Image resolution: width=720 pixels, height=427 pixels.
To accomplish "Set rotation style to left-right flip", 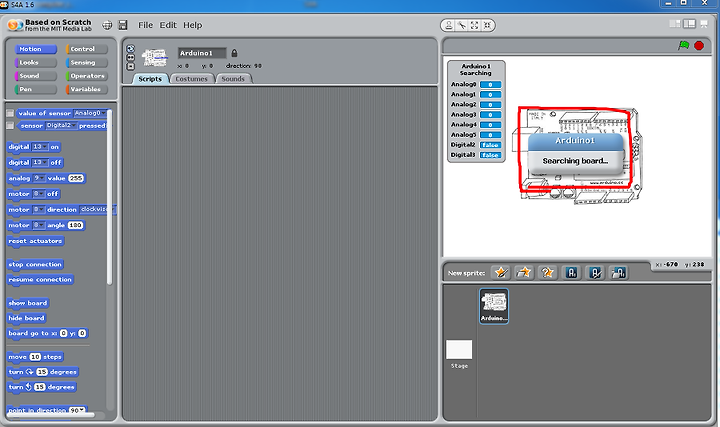I will [130, 57].
